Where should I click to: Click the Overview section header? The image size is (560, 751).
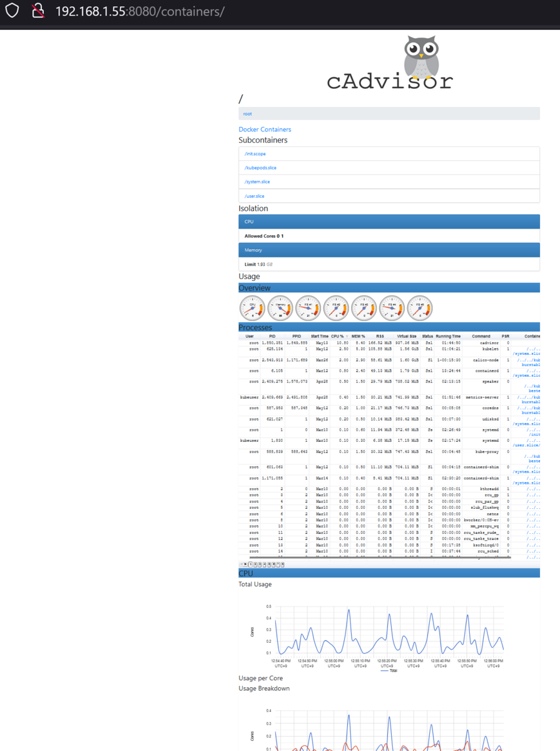(x=389, y=288)
